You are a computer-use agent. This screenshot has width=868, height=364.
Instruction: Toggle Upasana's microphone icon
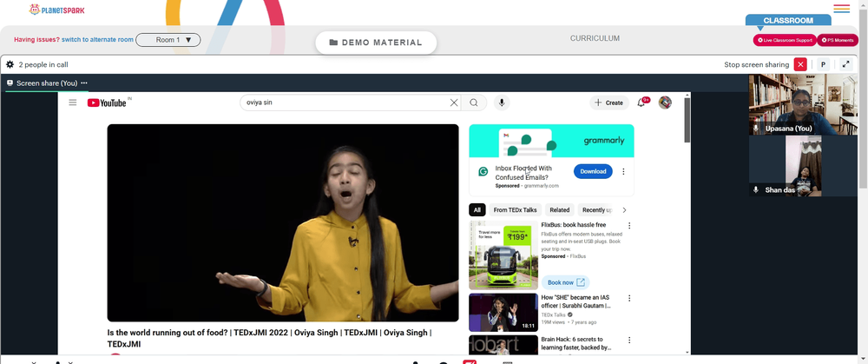point(756,128)
